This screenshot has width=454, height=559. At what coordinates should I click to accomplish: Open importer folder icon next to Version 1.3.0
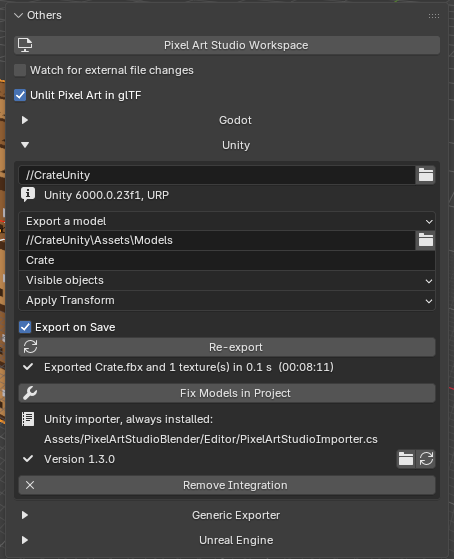[x=406, y=459]
